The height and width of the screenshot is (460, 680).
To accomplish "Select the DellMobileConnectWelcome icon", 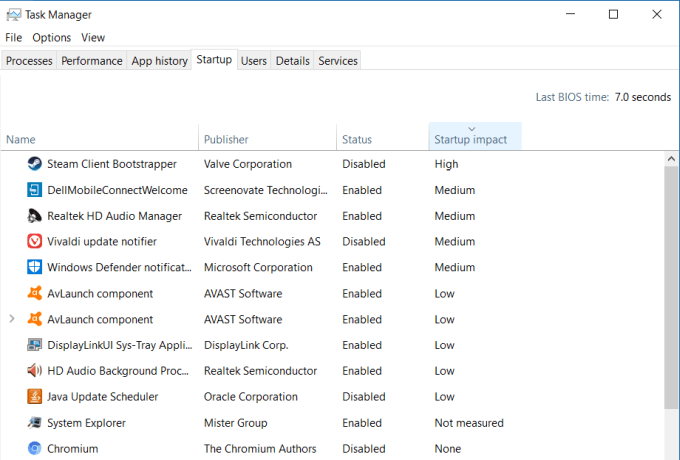I will coord(35,190).
